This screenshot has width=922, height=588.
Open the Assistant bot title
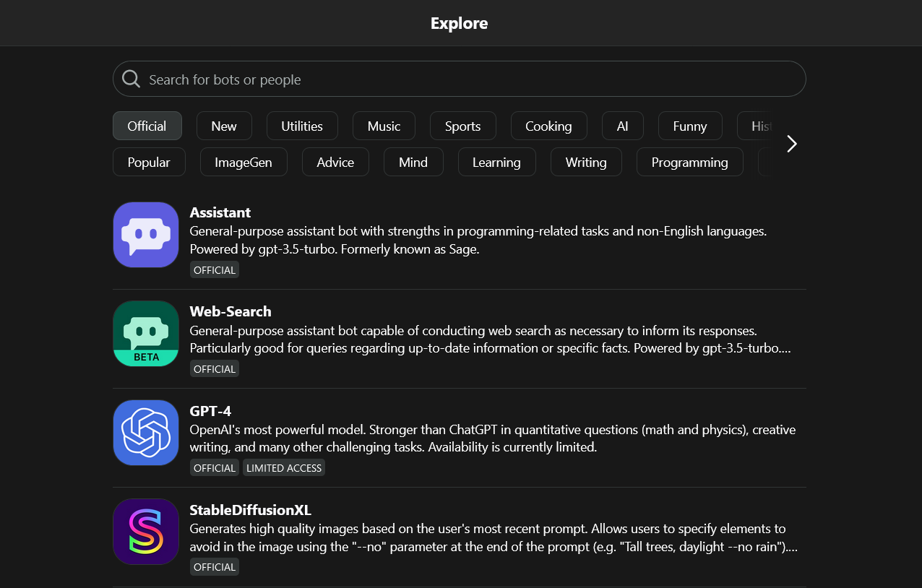click(x=220, y=212)
